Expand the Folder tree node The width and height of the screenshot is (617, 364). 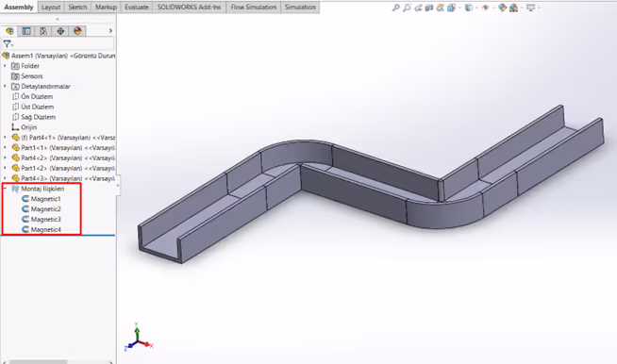click(5, 66)
